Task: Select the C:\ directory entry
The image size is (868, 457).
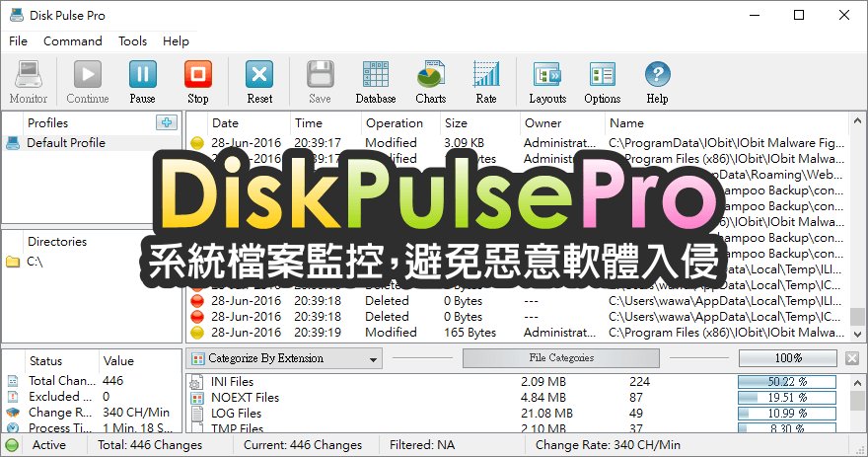Action: pos(92,262)
